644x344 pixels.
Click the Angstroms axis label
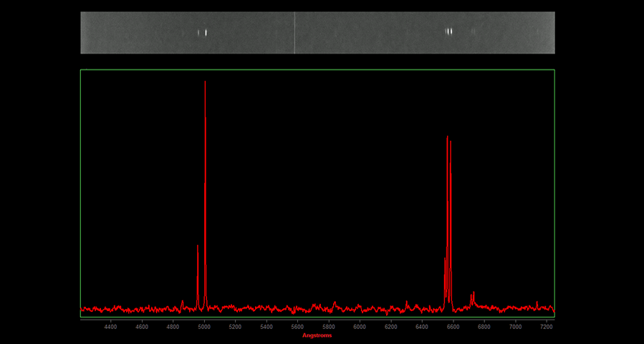317,335
